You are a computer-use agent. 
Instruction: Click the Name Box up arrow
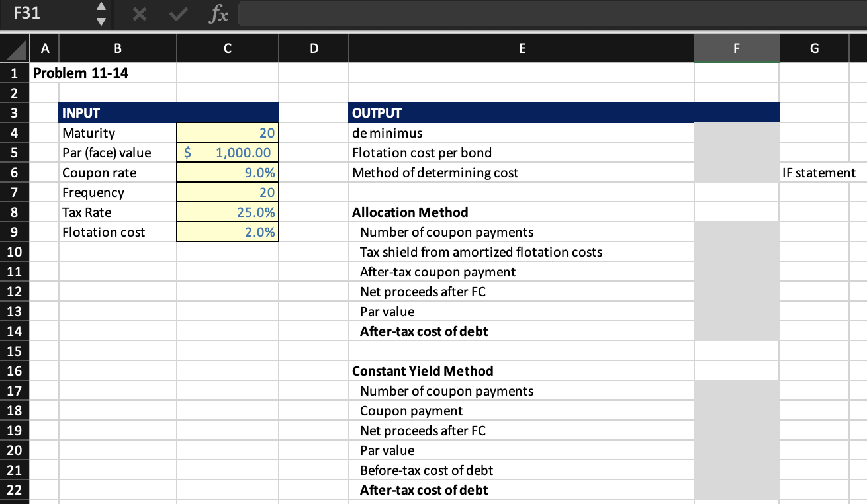tap(101, 7)
